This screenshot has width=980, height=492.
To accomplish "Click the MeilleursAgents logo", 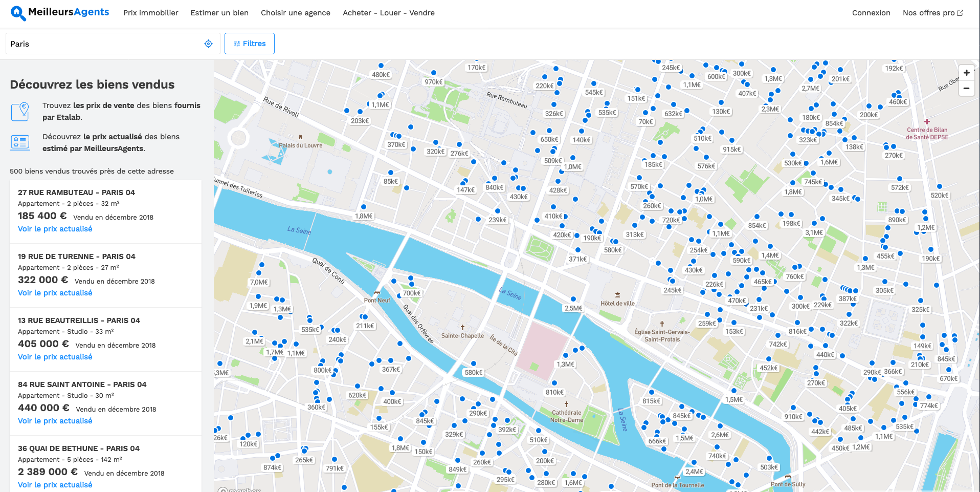I will (60, 13).
